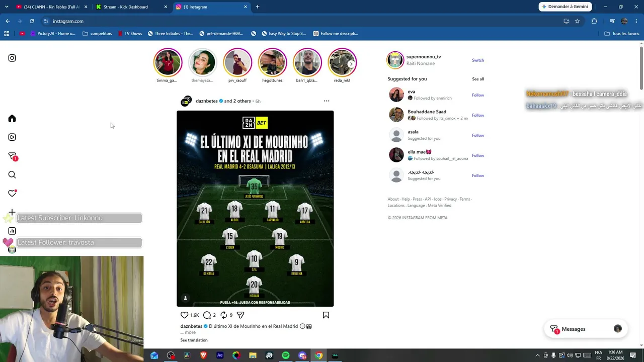Follow eva from suggestions
This screenshot has height=362, width=644.
point(478,95)
